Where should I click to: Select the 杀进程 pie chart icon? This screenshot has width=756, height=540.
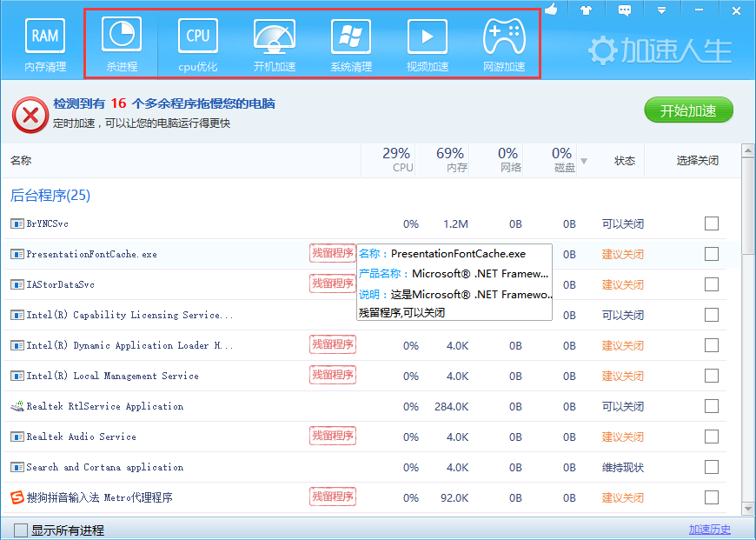(122, 43)
